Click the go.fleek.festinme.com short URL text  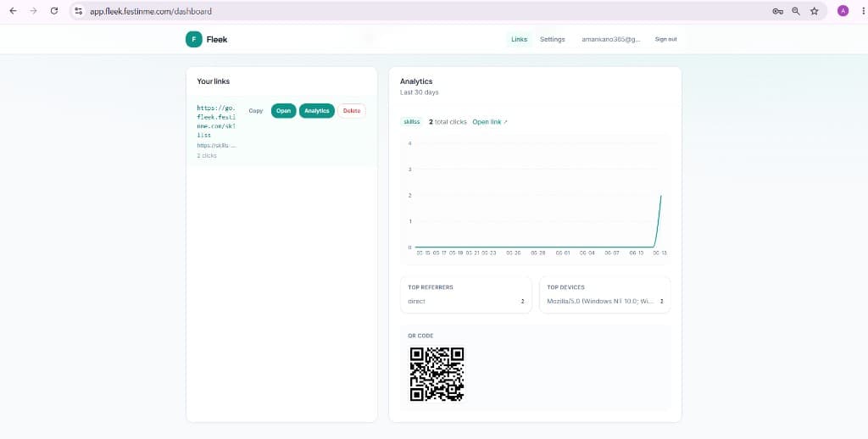tap(216, 121)
